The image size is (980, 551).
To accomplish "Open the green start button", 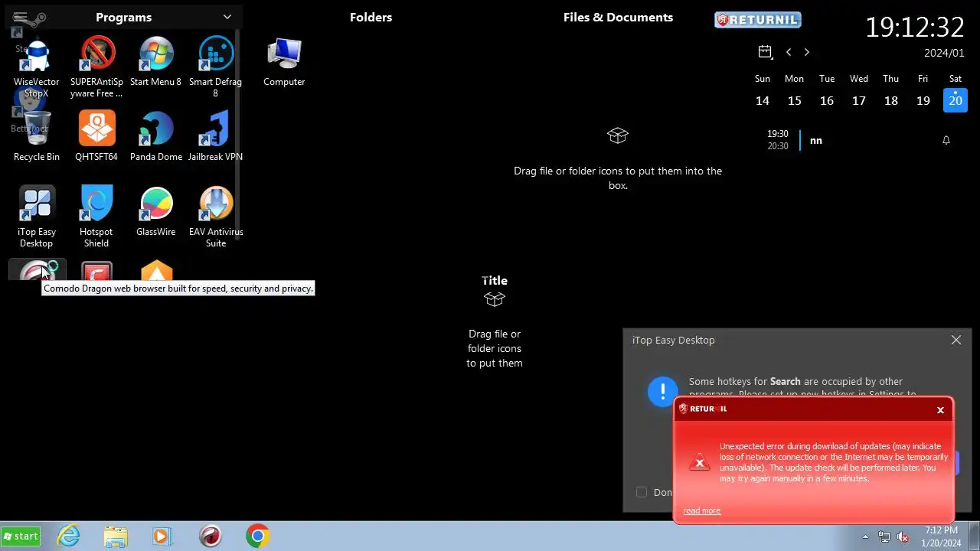I will tap(21, 536).
